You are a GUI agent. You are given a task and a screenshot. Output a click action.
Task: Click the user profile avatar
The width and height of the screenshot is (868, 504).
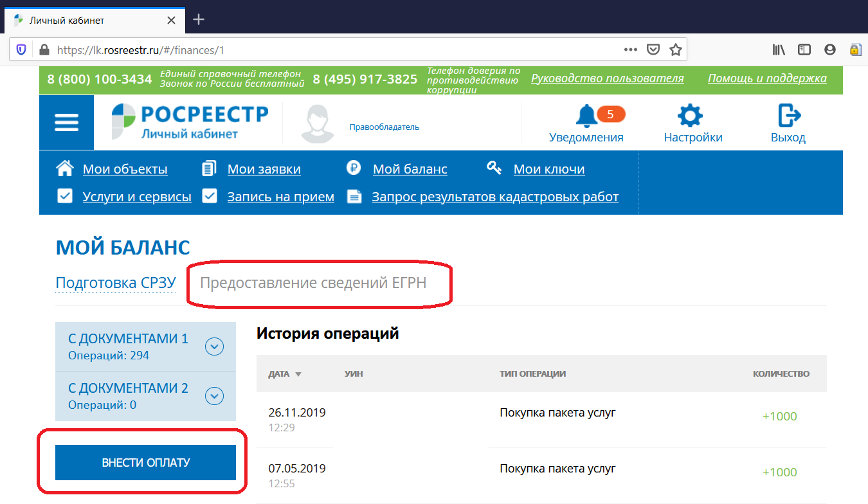click(x=318, y=124)
